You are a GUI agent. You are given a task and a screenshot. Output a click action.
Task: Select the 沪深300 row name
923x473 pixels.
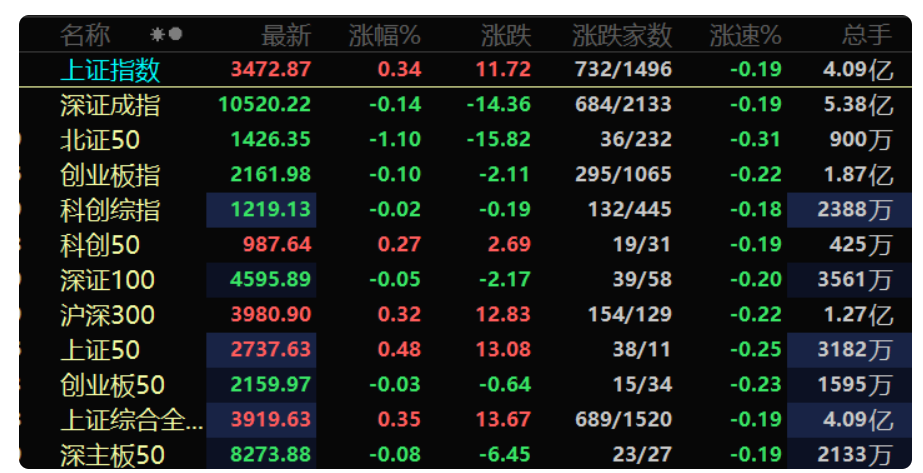tap(107, 315)
